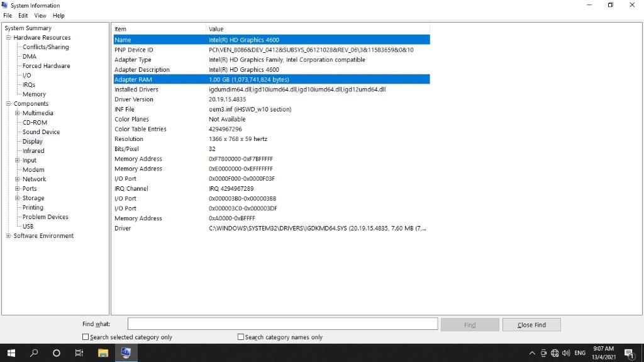
Task: Click the Find what input field
Action: [x=282, y=324]
